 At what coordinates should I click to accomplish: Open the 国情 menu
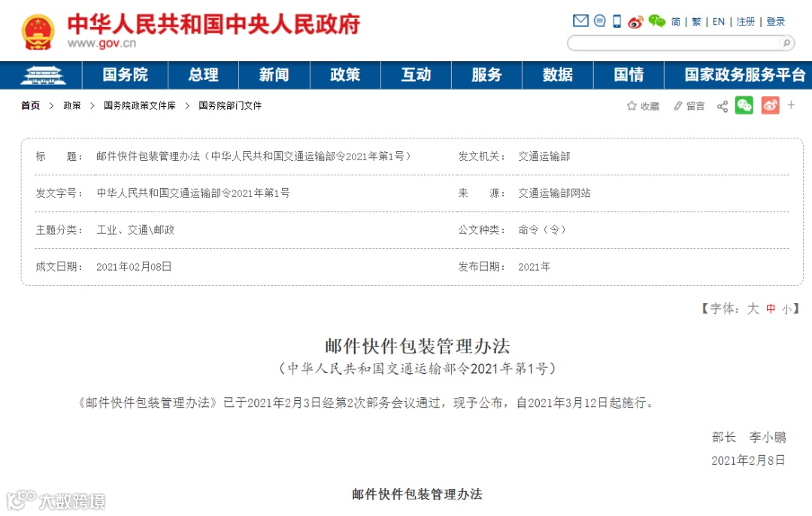[x=629, y=75]
